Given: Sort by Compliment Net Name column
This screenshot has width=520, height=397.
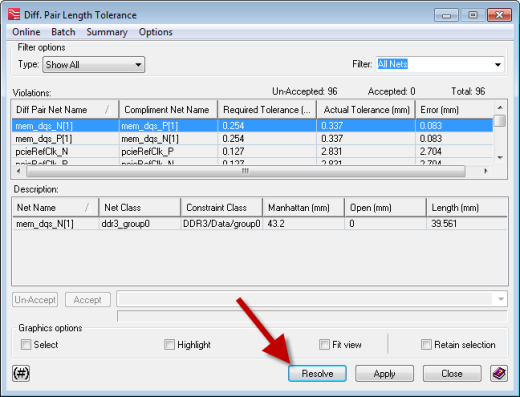Looking at the screenshot, I should (168, 110).
